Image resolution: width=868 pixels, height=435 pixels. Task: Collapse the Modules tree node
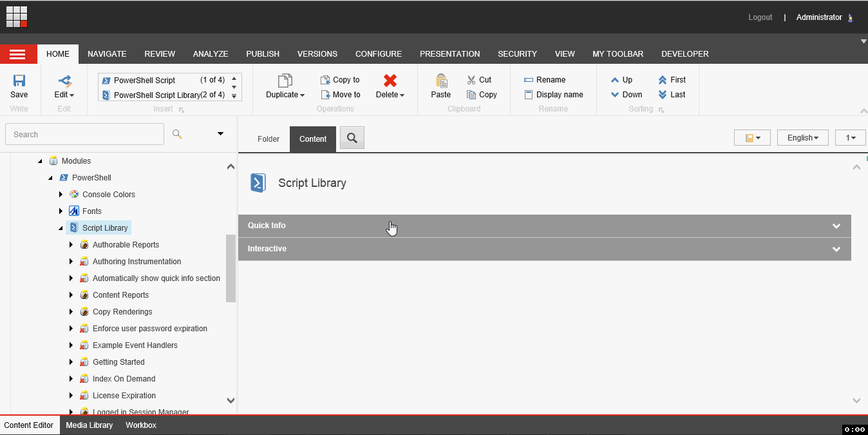40,161
